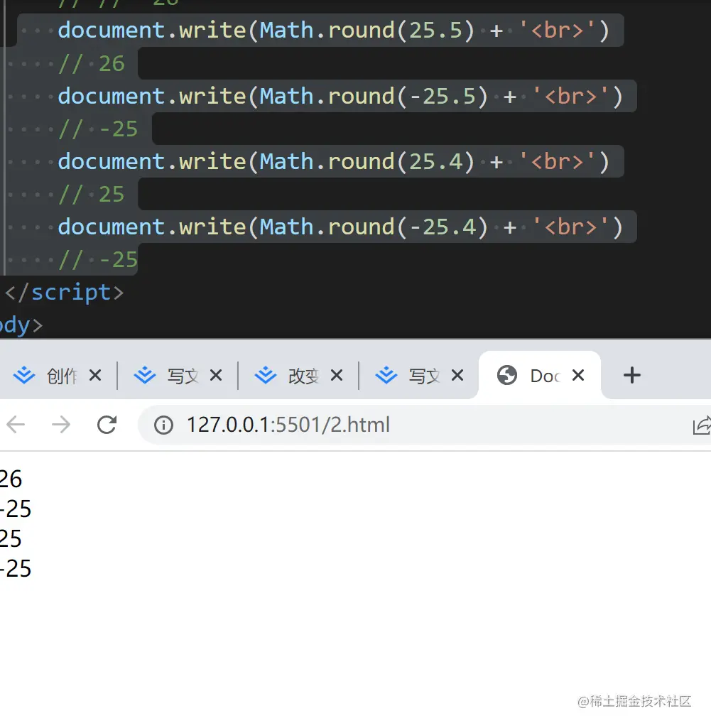Click the share icon in the address bar
711x728 pixels.
(x=701, y=425)
